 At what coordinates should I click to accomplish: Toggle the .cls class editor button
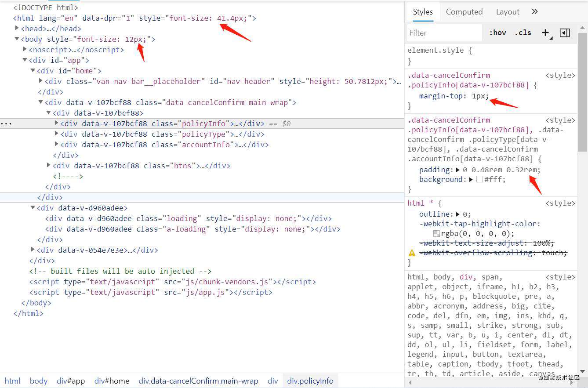pos(523,33)
